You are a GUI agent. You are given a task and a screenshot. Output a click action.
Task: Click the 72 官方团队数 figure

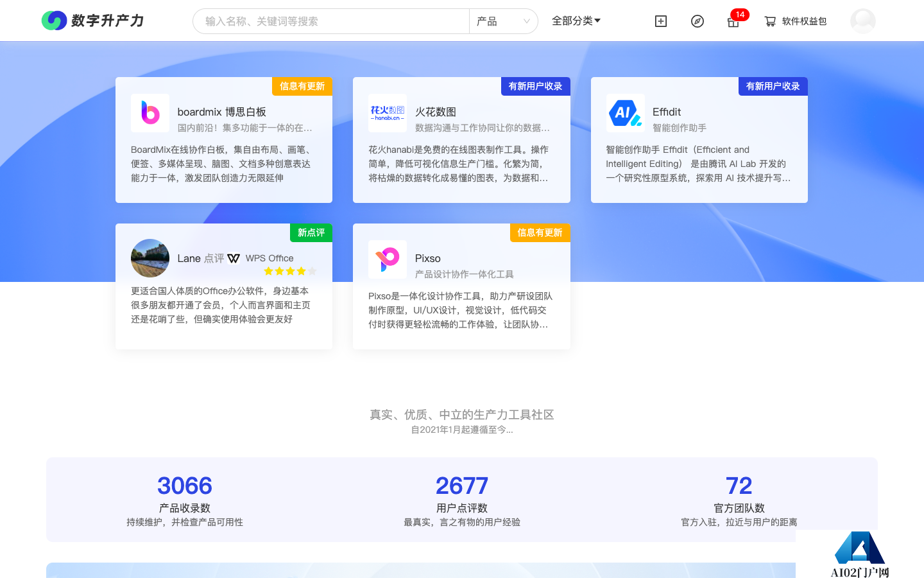point(739,486)
